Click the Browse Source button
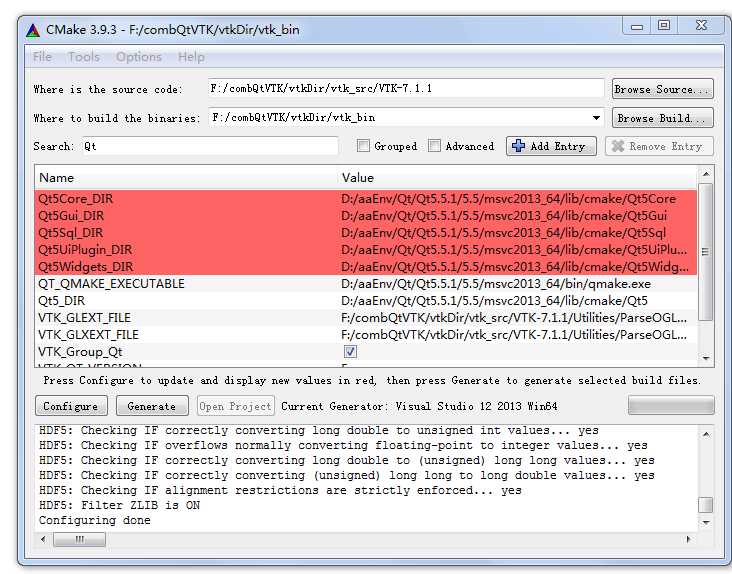Image resolution: width=732 pixels, height=574 pixels. tap(663, 89)
